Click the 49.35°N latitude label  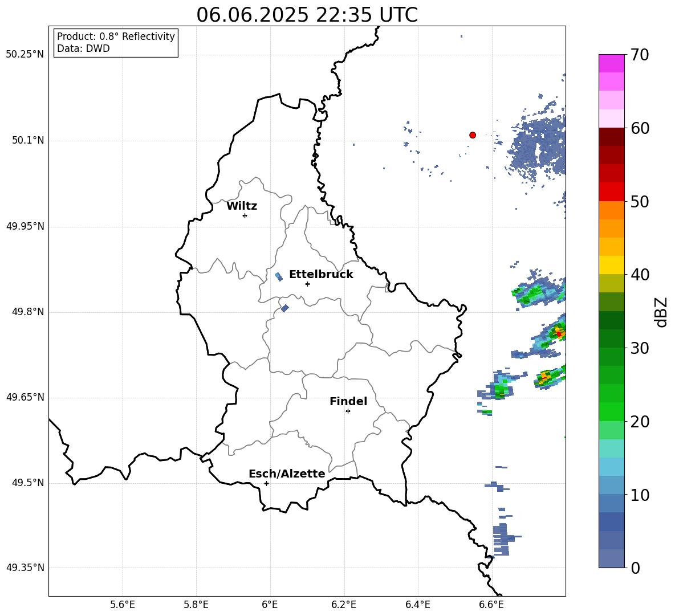25,568
